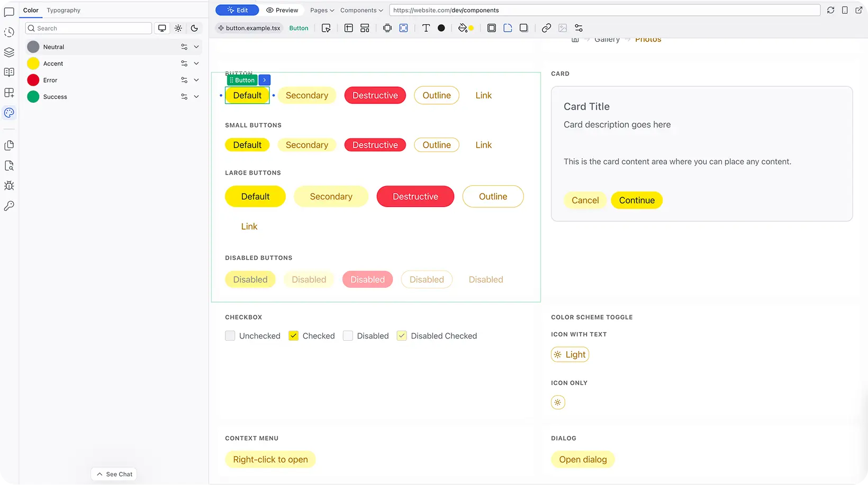
Task: Open the Components dropdown
Action: [361, 10]
